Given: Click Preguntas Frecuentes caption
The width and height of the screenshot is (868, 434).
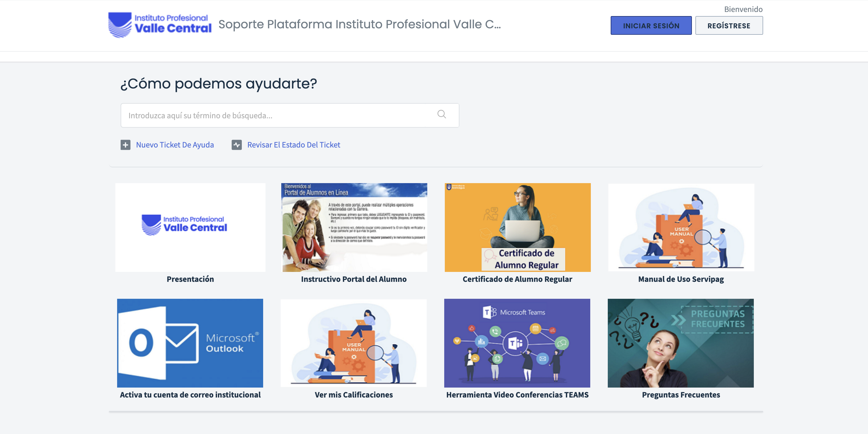Looking at the screenshot, I should point(681,395).
